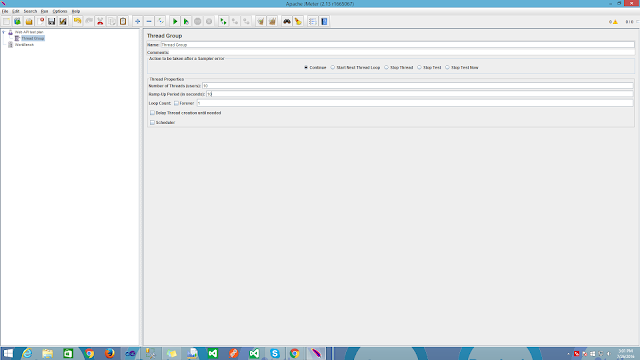Select the Web API test plan tree node
This screenshot has height=360, width=640.
[29, 32]
